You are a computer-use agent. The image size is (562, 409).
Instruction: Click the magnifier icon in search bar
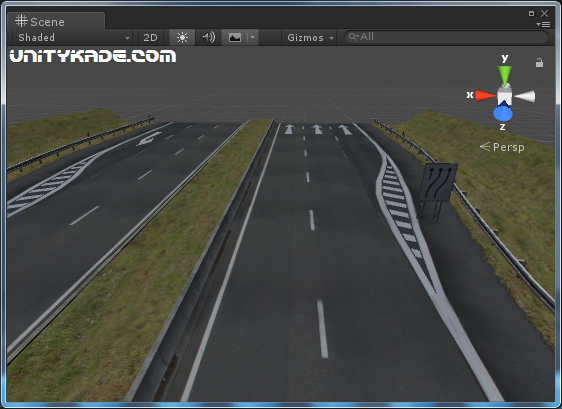[x=353, y=37]
